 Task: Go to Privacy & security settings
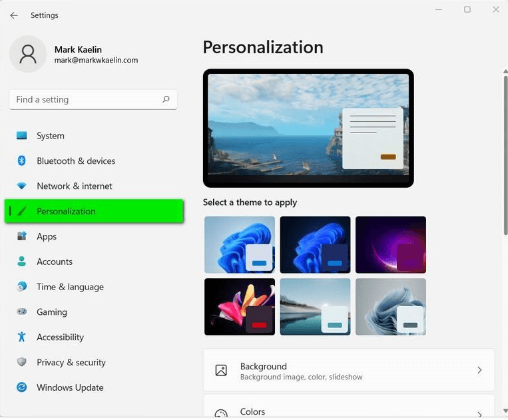(94, 362)
